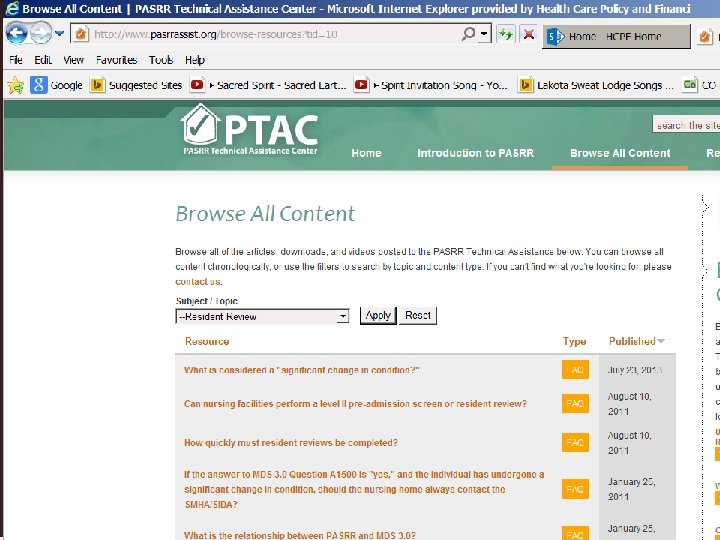Viewport: 720px width, 540px height.
Task: Click the PTAC house logo
Action: pyautogui.click(x=199, y=124)
